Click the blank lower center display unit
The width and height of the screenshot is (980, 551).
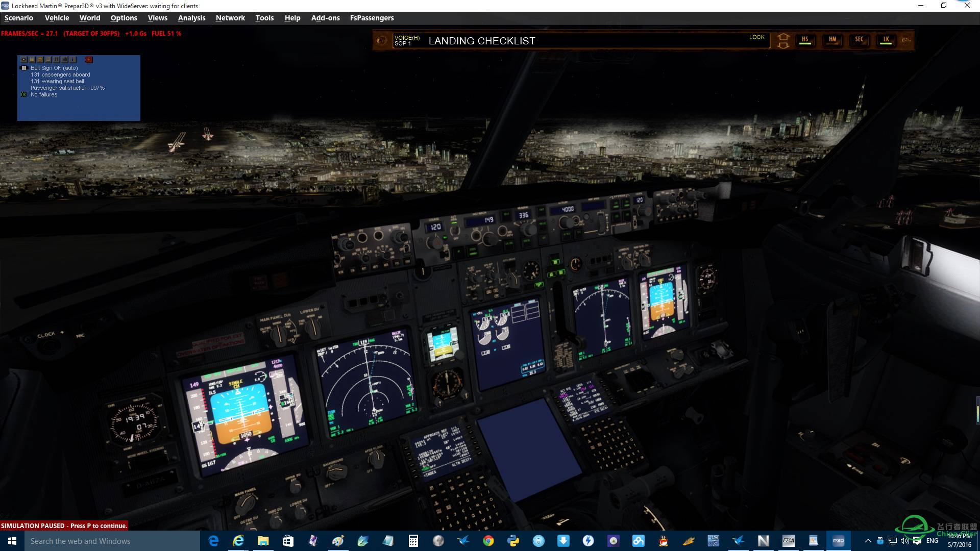pyautogui.click(x=528, y=450)
